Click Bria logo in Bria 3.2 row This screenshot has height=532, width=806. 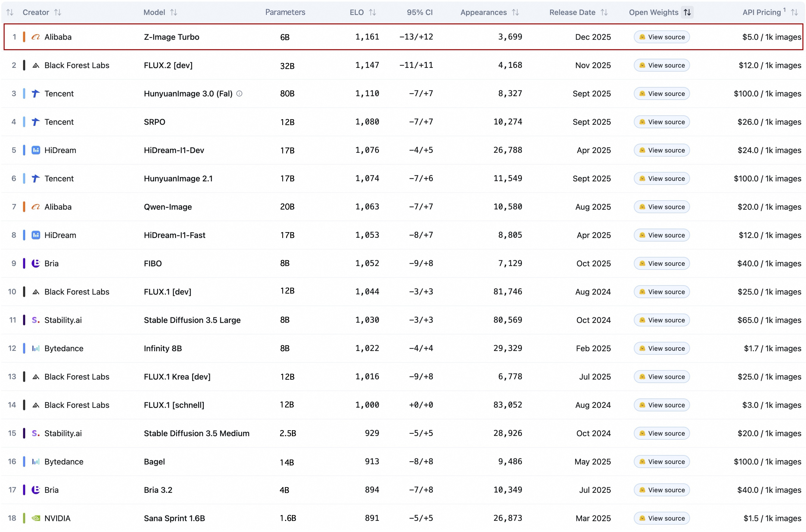pyautogui.click(x=36, y=490)
